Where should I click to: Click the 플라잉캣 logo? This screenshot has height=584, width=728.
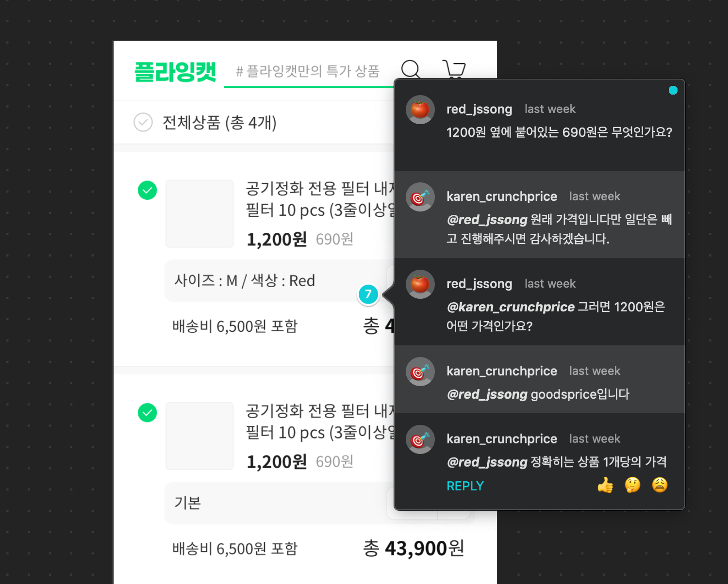tap(175, 72)
